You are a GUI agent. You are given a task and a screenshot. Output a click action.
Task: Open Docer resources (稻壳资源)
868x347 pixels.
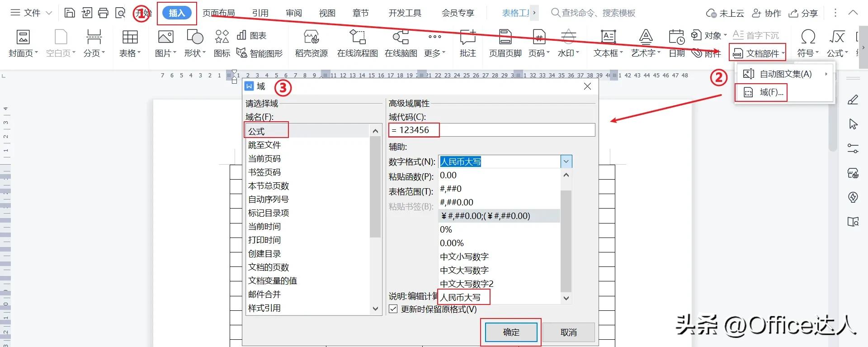point(311,43)
